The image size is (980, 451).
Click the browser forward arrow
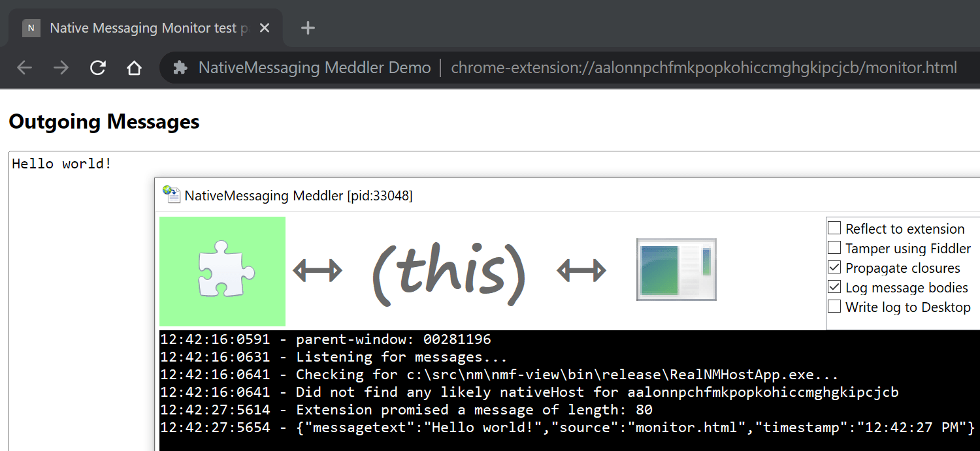[61, 68]
